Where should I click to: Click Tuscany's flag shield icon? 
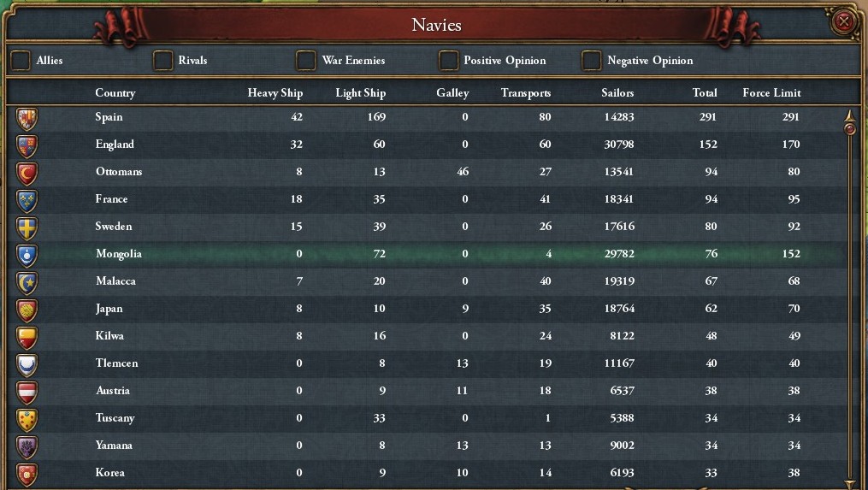(x=27, y=419)
